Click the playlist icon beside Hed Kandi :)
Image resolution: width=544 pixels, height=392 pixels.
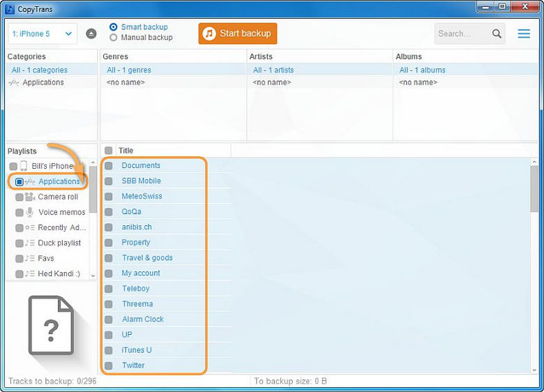[30, 273]
